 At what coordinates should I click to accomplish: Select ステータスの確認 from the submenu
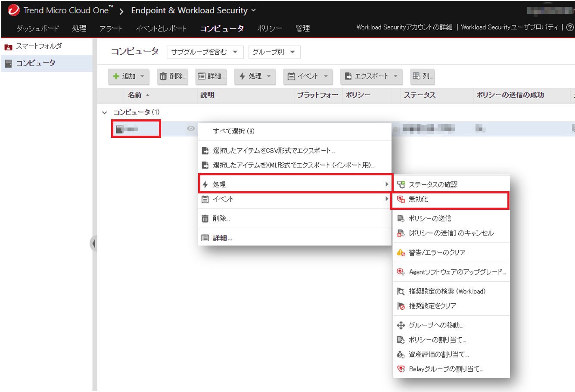click(x=433, y=184)
